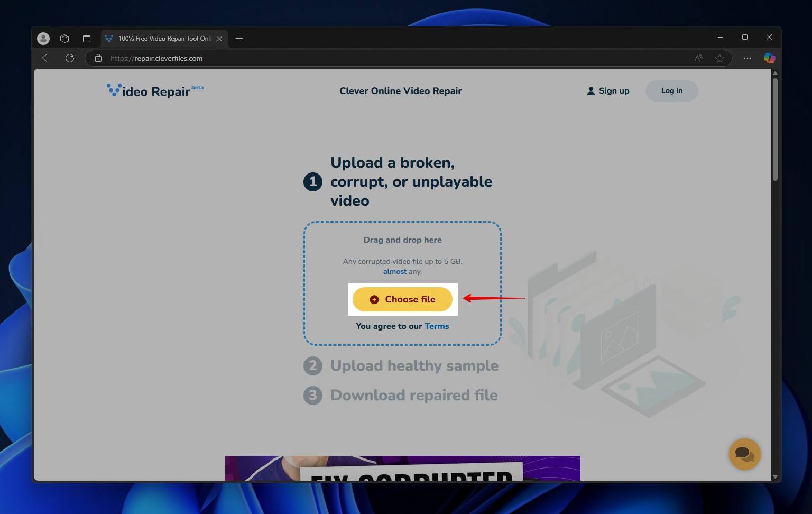The height and width of the screenshot is (514, 812).
Task: Click the Log in button
Action: [x=672, y=90]
